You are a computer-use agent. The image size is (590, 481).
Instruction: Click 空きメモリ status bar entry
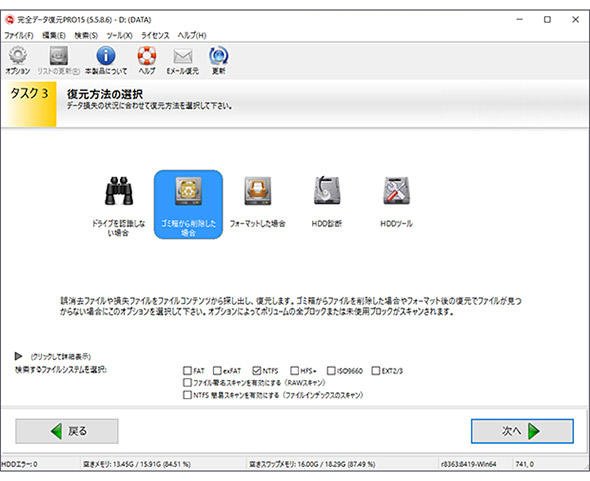(137, 464)
